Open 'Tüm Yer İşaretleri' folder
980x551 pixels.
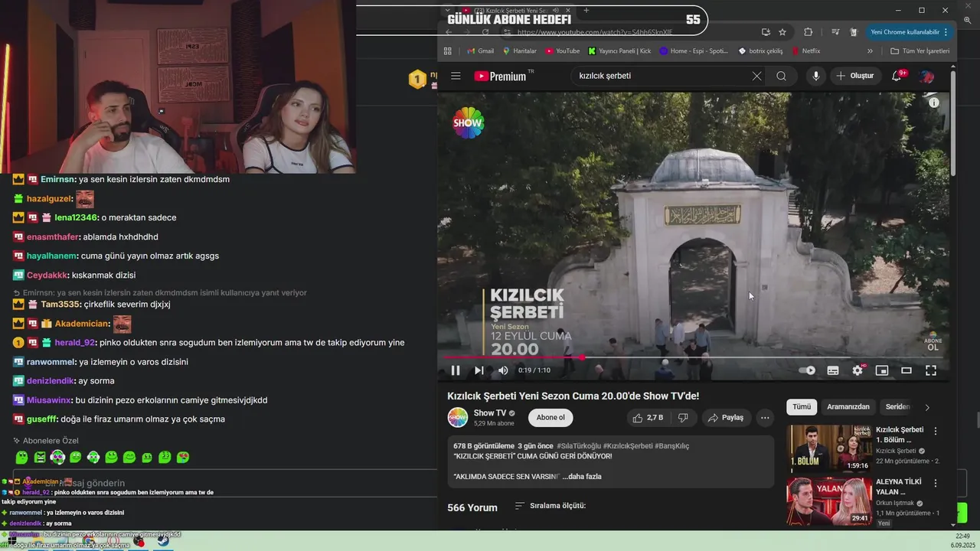coord(920,51)
